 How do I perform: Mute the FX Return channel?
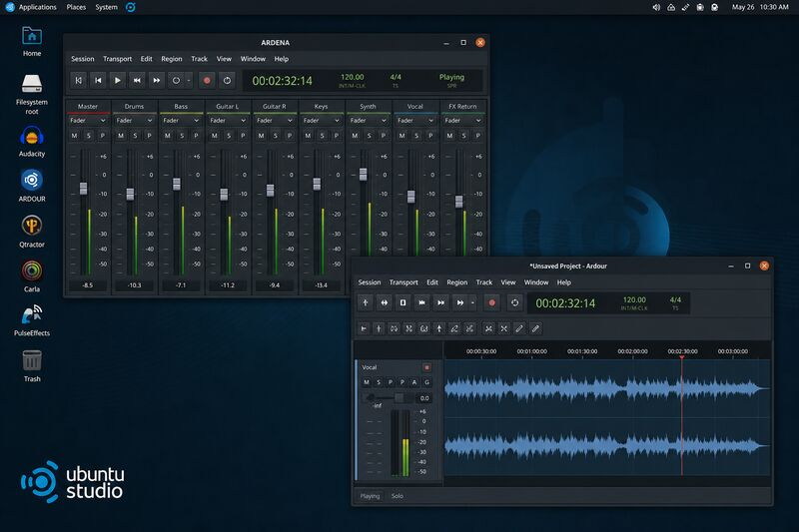(449, 136)
